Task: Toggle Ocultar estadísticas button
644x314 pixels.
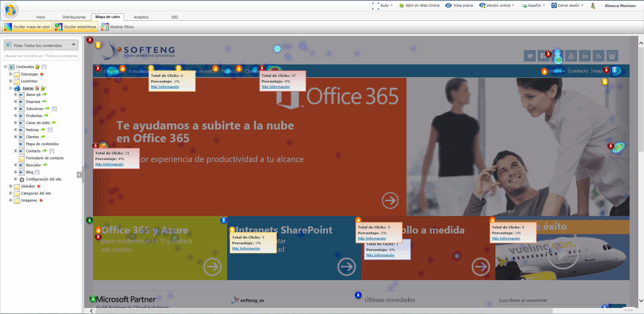Action: (75, 27)
